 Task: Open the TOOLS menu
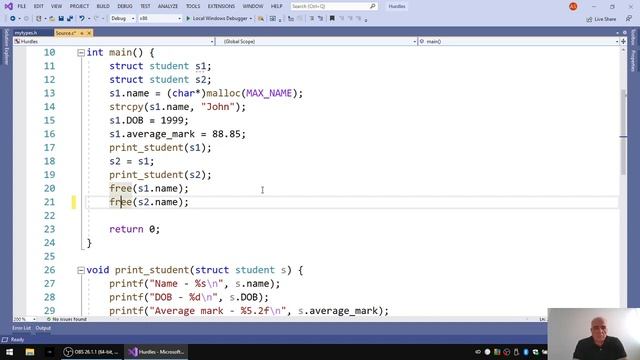click(x=193, y=6)
